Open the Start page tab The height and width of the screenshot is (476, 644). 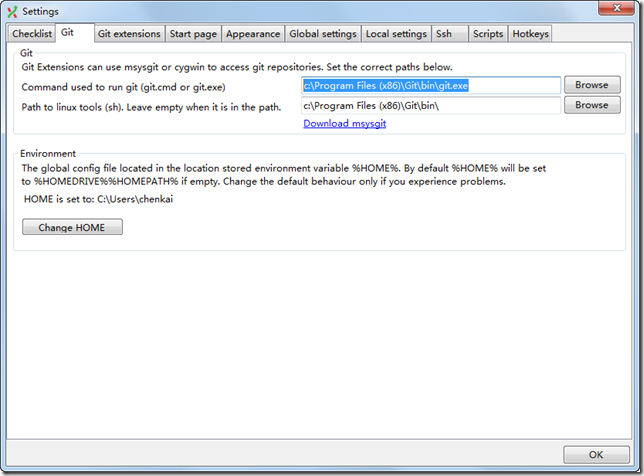(x=193, y=34)
